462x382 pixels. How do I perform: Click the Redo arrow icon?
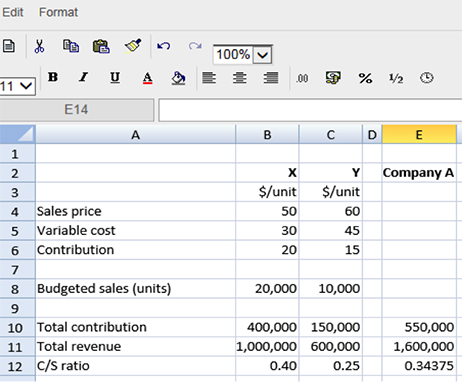195,46
